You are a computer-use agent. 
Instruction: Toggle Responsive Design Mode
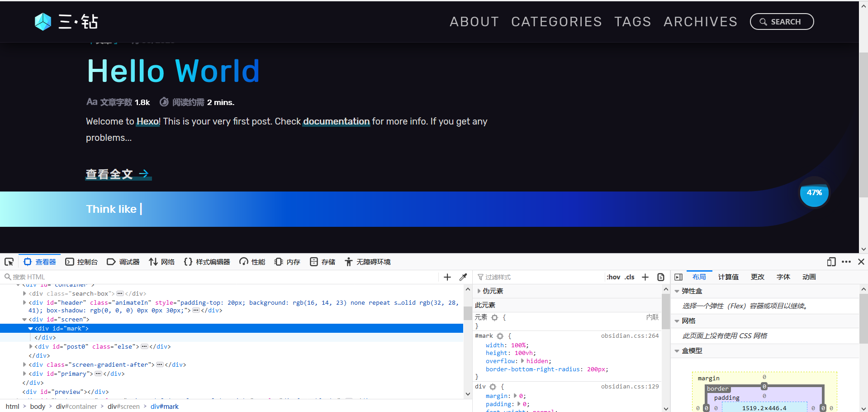point(831,262)
